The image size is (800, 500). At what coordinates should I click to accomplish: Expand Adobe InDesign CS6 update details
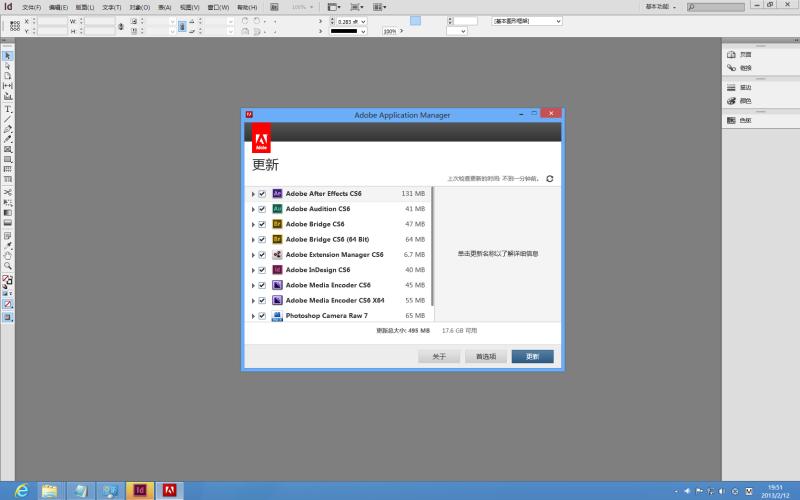point(253,270)
